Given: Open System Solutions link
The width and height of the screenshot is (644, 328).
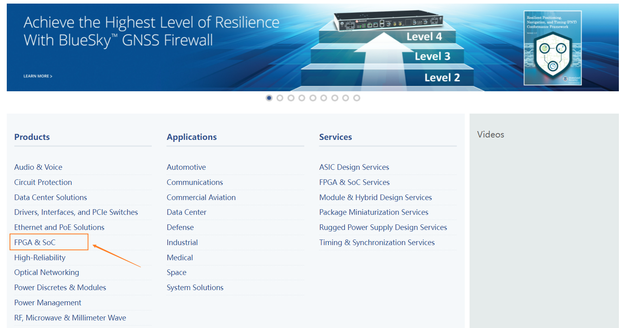Looking at the screenshot, I should 195,288.
